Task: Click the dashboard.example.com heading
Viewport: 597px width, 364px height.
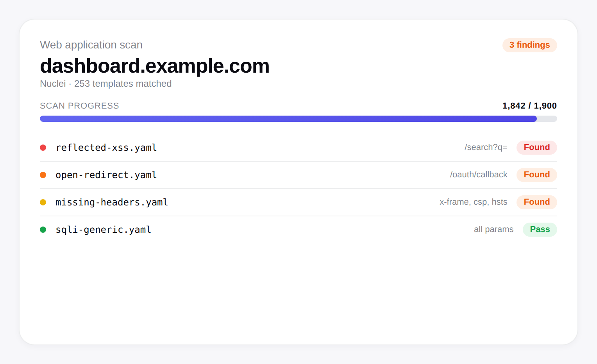Action: (155, 66)
